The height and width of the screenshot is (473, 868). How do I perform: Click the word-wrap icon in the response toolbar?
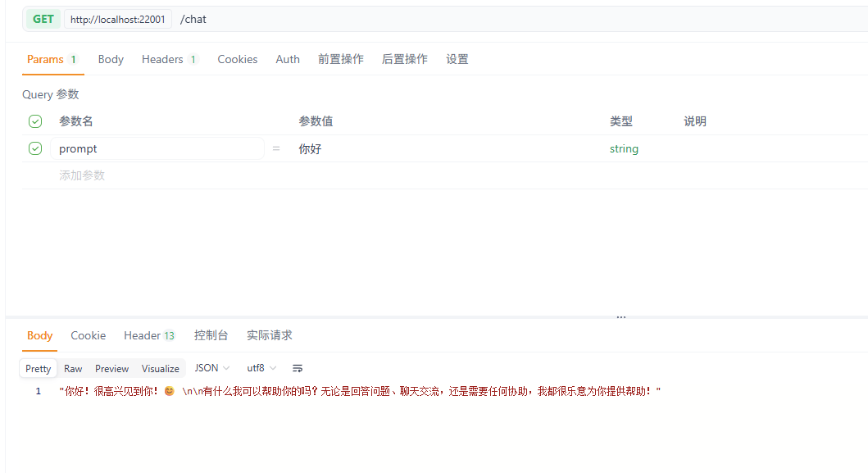[x=298, y=368]
